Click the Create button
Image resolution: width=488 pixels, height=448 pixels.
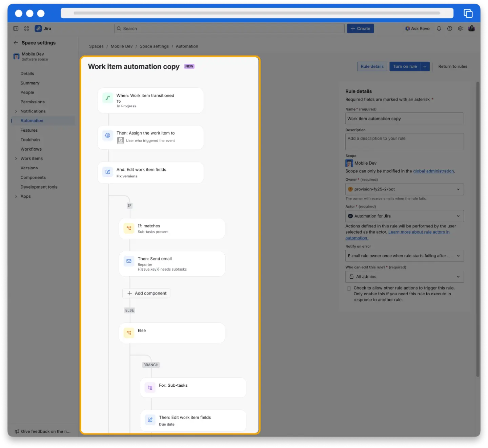pyautogui.click(x=360, y=28)
